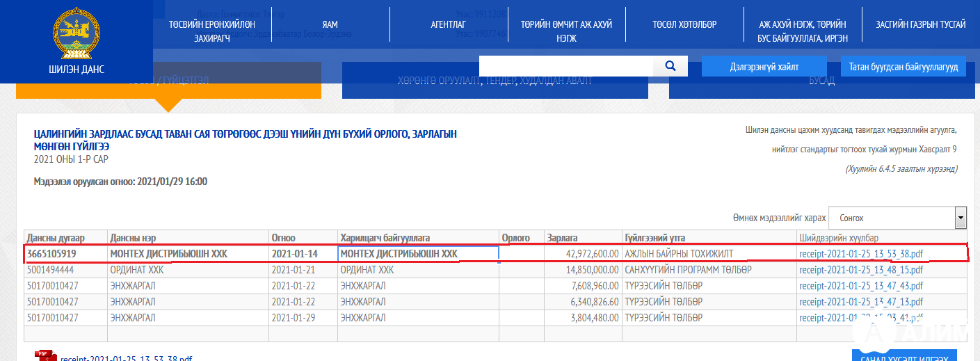980x361 pixels.
Task: Open receipt-2021-01-25_13_47_43.pdf link
Action: point(861,286)
